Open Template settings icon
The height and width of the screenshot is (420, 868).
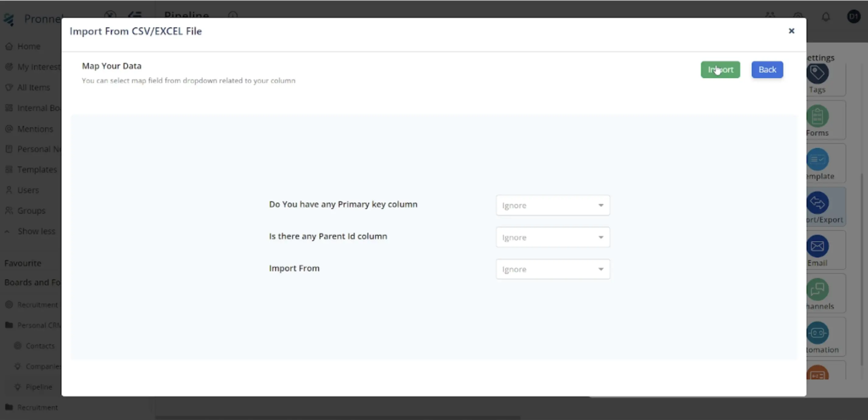click(817, 159)
